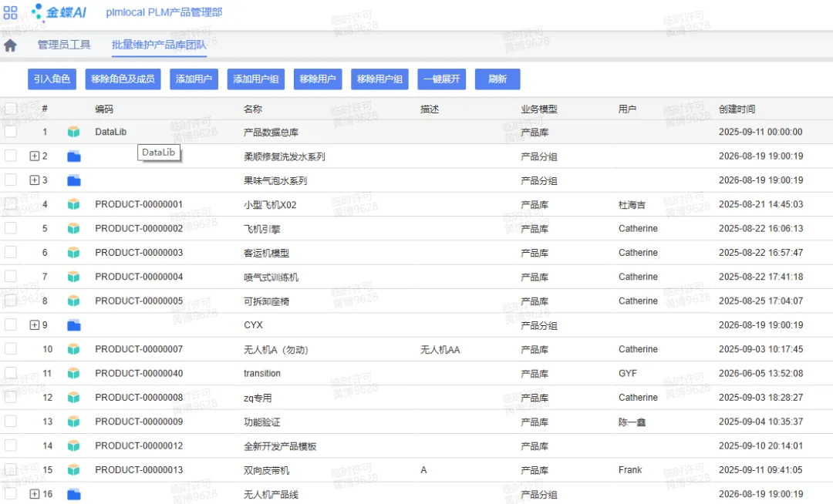Viewport: 833px width, 504px height.
Task: Click the 刷新 refresh button
Action: click(497, 79)
